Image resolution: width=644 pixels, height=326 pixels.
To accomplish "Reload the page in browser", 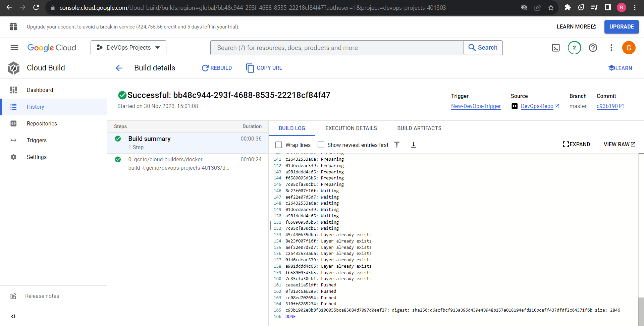I will 36,7.
